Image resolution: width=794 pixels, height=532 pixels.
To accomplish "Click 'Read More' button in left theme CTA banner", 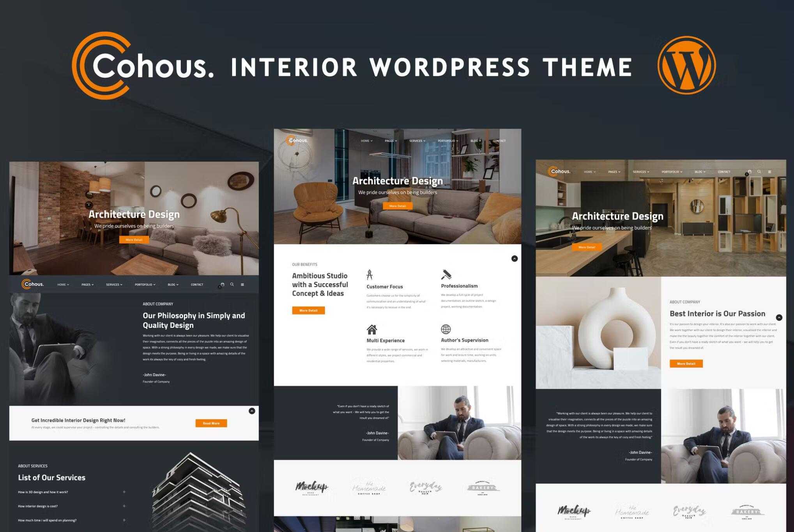I will (x=211, y=423).
